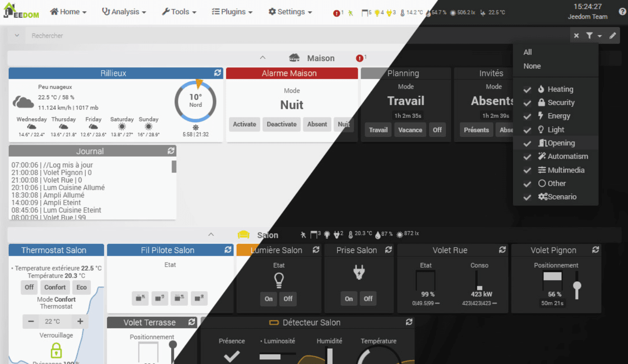
Task: Refresh the Journal widget
Action: pos(171,151)
